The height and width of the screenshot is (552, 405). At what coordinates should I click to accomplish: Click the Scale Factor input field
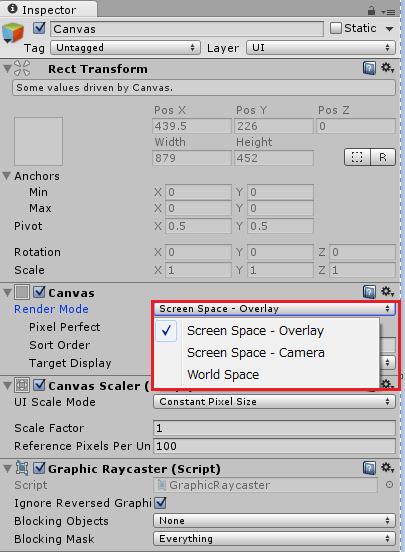point(274,428)
